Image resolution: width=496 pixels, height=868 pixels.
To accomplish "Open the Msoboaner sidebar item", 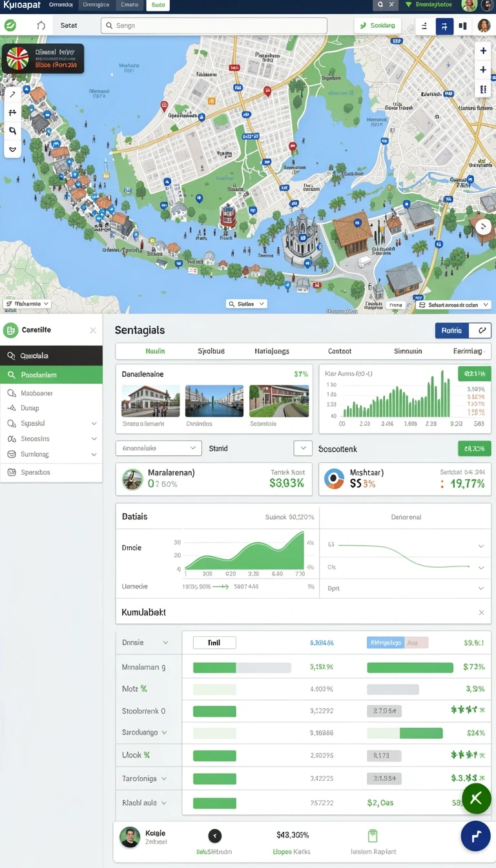I will [51, 393].
